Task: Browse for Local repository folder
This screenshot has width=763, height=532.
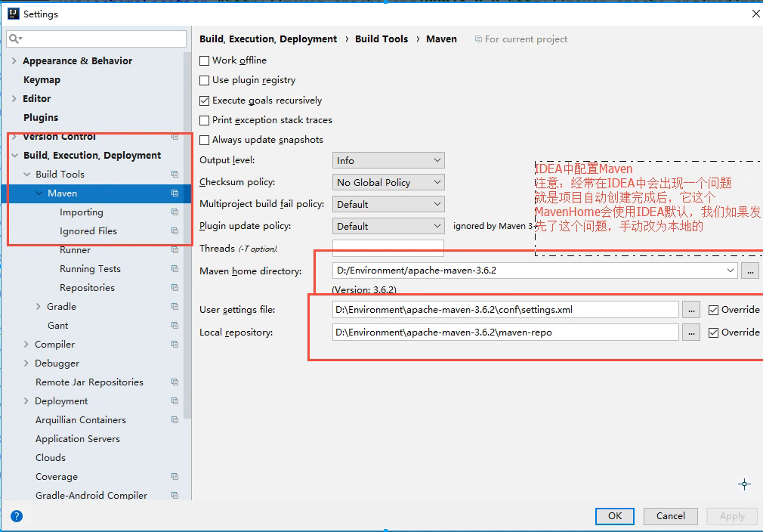Action: tap(691, 332)
